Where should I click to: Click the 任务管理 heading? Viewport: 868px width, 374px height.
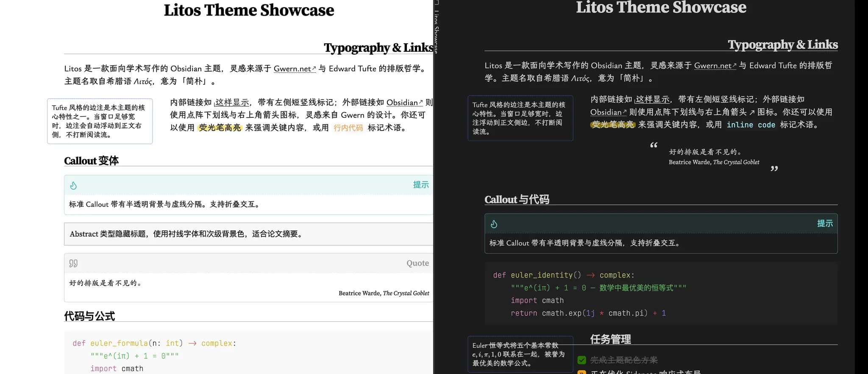click(610, 339)
